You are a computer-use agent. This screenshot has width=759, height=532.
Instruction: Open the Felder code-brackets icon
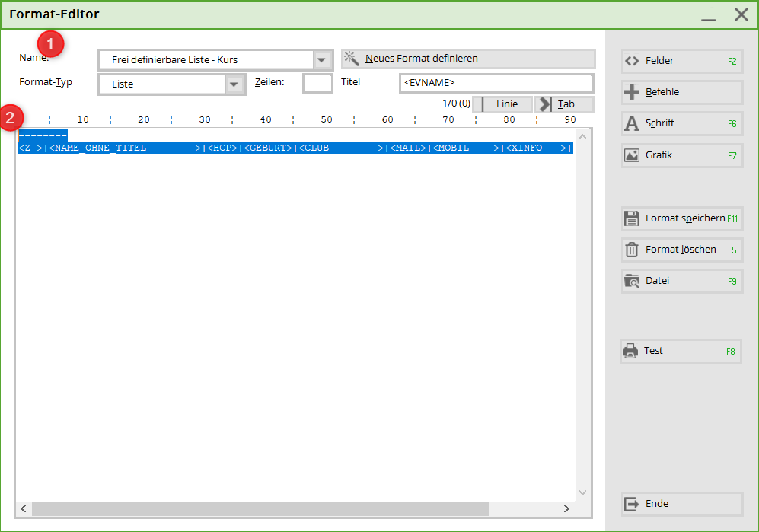[632, 61]
